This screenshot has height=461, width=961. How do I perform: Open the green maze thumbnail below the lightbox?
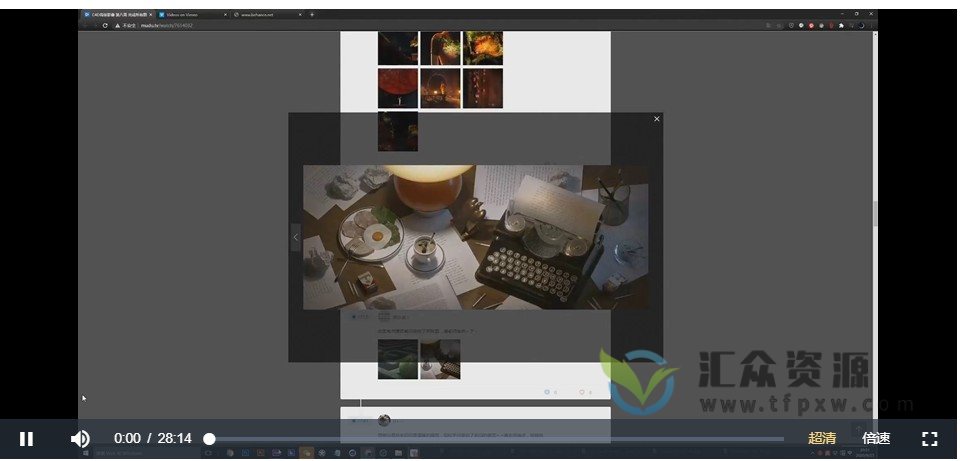(397, 359)
